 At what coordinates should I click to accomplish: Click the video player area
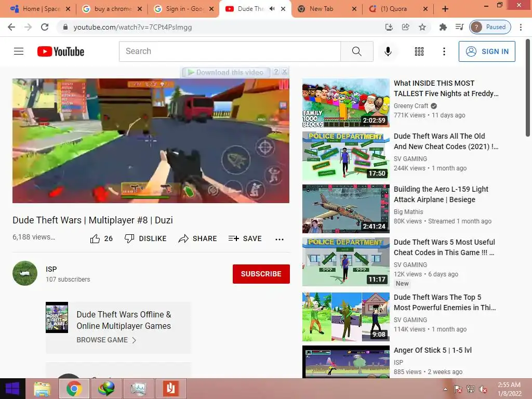point(151,141)
